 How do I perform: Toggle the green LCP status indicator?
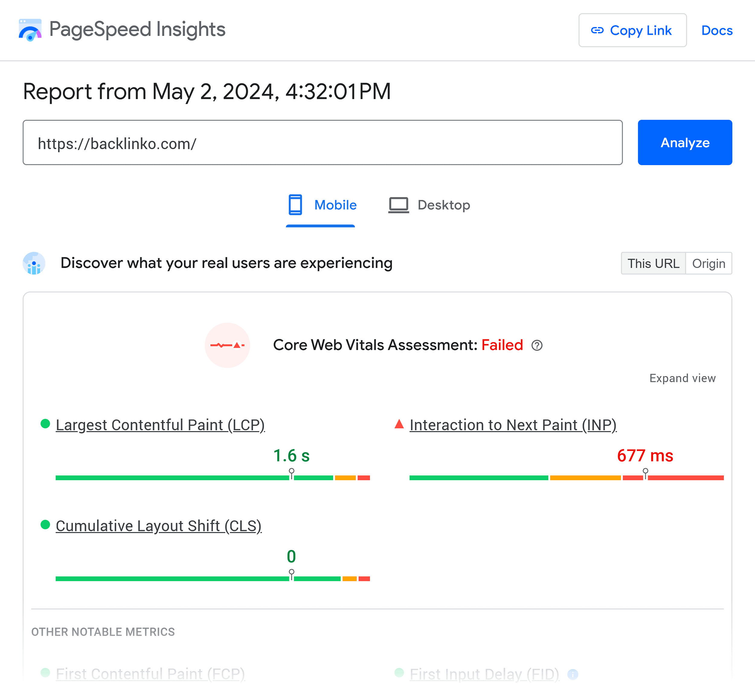[45, 424]
